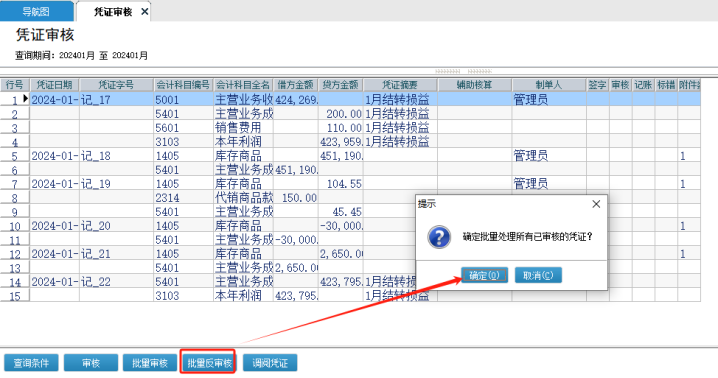This screenshot has height=378, width=718.
Task: Select voucher 记_19 cell
Action: [x=116, y=184]
